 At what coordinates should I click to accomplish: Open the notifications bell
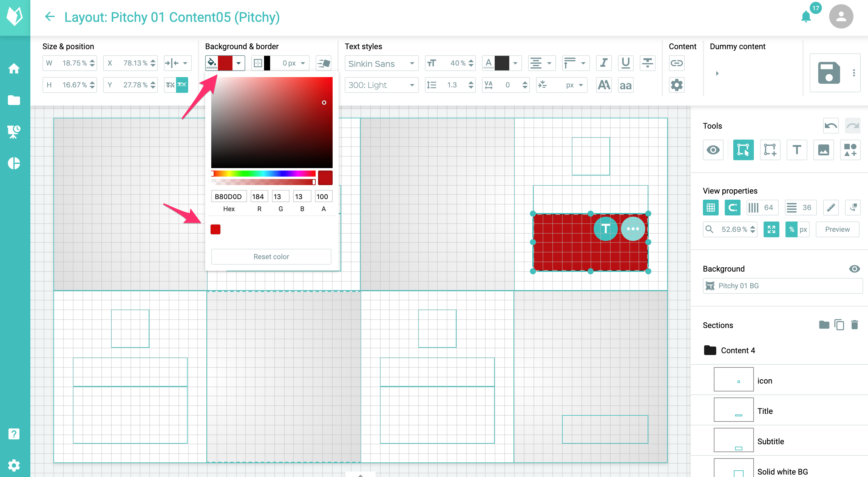coord(806,16)
